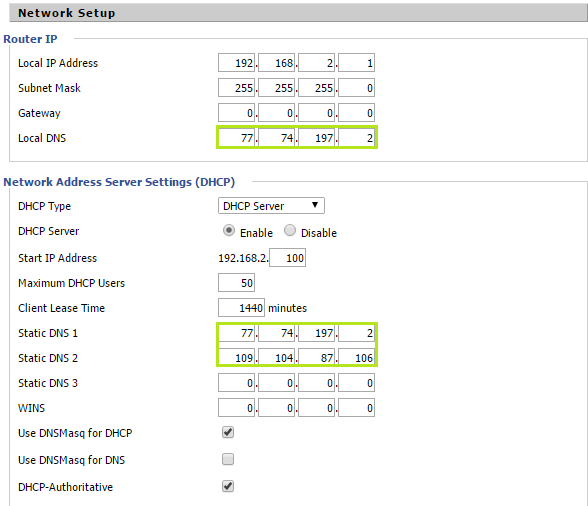Click the Maximum DHCP Users field
Image resolution: width=588 pixels, height=506 pixels.
pyautogui.click(x=237, y=283)
